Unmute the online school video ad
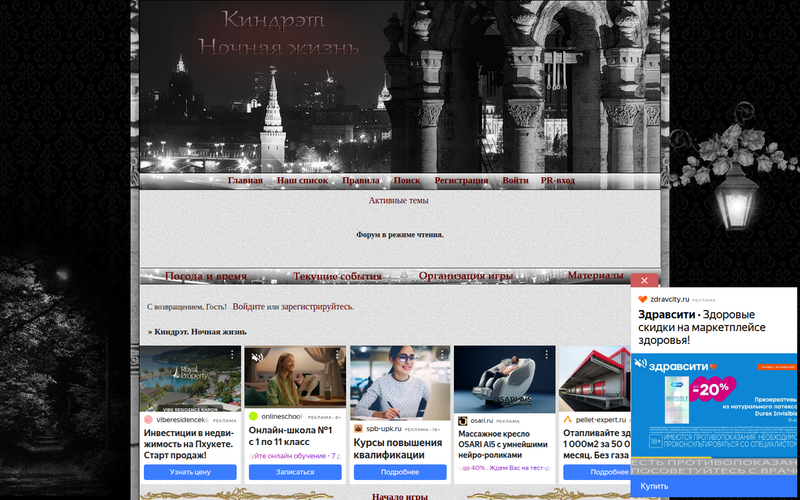This screenshot has height=500, width=800. pos(257,357)
